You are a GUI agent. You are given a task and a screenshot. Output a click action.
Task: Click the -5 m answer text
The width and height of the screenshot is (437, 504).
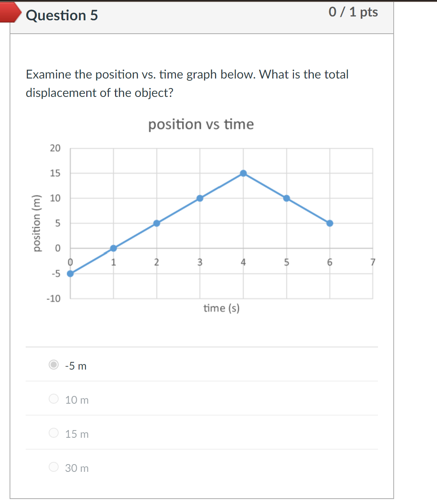pyautogui.click(x=75, y=366)
